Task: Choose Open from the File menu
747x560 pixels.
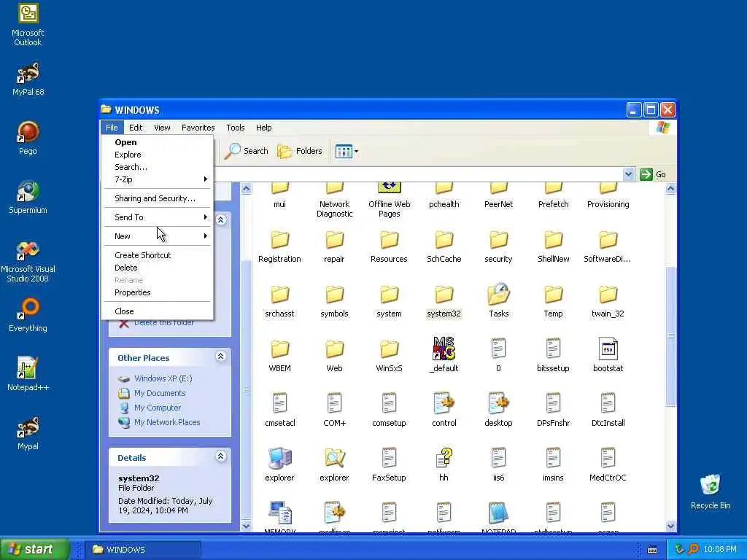Action: click(158, 142)
